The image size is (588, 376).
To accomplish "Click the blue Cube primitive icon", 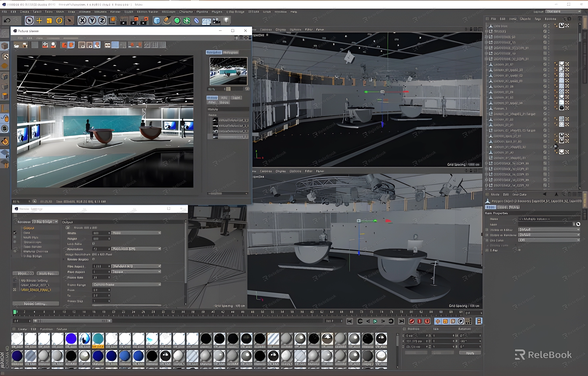I will 157,21.
